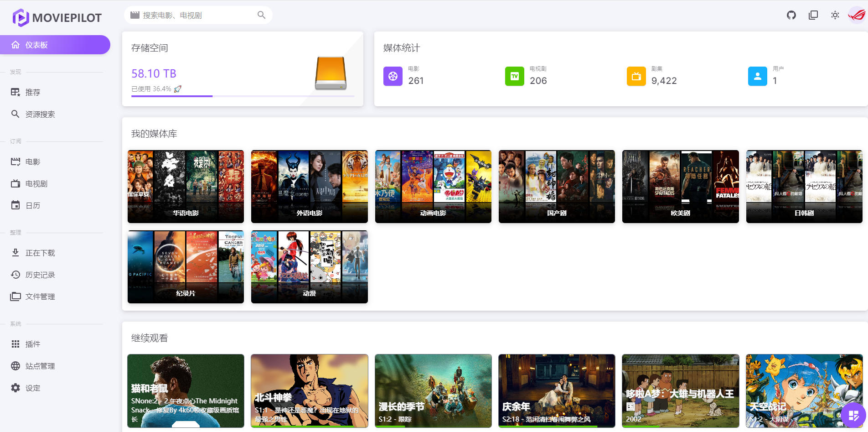Resume watching 庆余年 S2:18

pos(557,391)
